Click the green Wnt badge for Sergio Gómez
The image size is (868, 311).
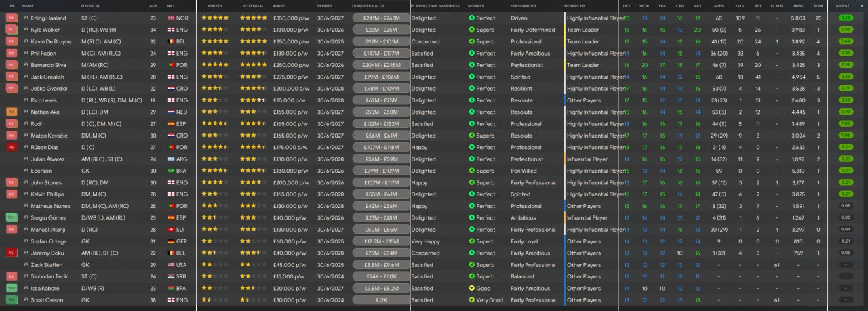click(x=11, y=218)
